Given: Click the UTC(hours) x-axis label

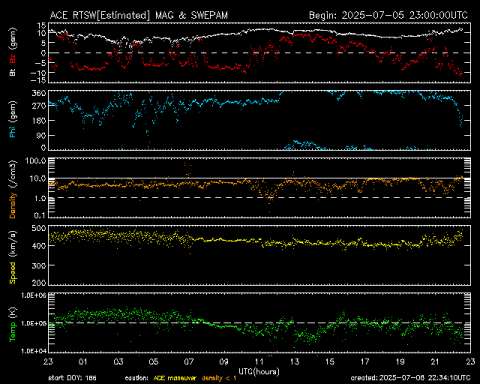Looking at the screenshot, I should [x=259, y=371].
